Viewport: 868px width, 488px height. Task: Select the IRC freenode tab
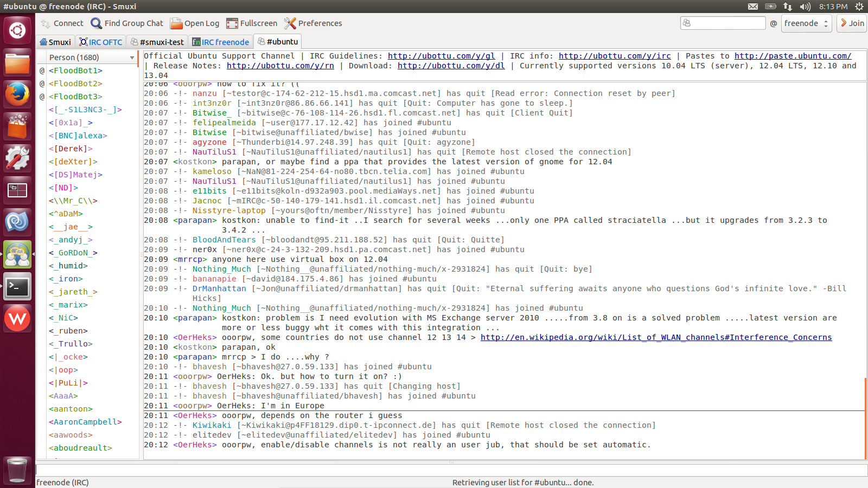(x=221, y=42)
